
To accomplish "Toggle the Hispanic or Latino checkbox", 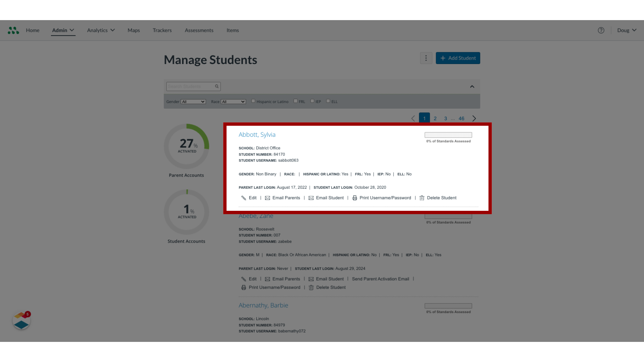I will (x=253, y=101).
